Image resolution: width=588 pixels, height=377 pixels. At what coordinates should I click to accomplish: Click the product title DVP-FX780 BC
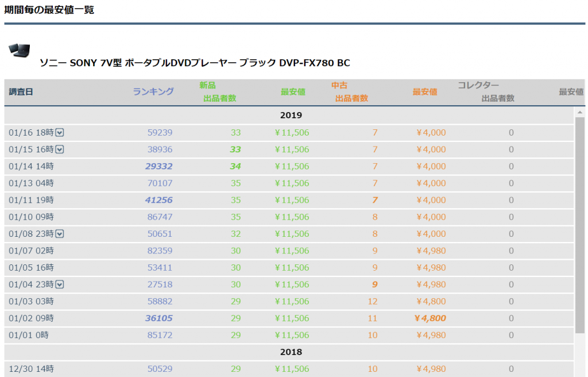coord(195,63)
